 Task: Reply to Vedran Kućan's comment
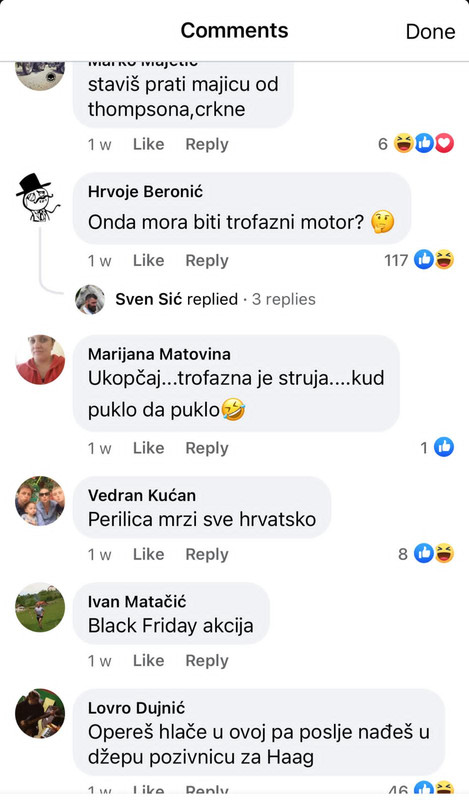(x=207, y=554)
